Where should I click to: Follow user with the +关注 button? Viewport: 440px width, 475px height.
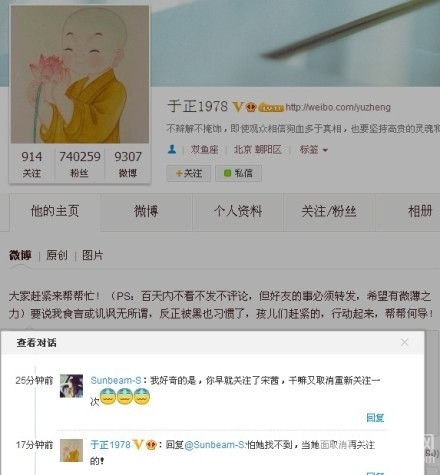coord(189,173)
